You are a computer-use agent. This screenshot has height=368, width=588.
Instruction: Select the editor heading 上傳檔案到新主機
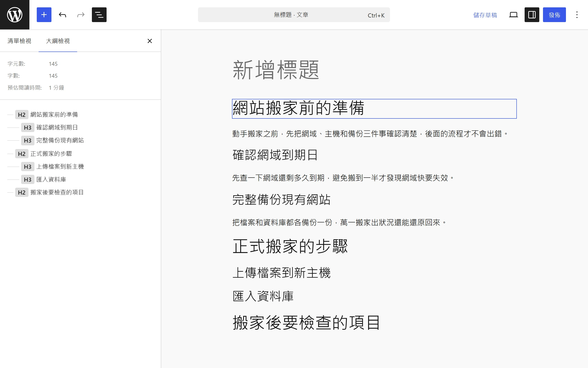point(374,273)
